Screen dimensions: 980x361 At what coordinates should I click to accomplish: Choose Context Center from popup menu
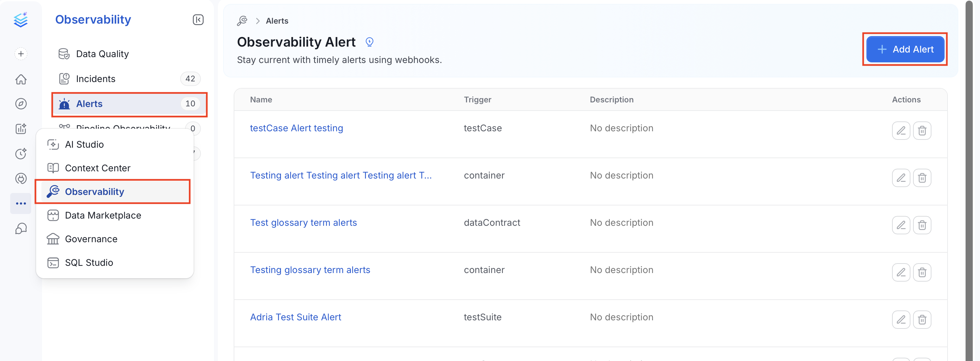(115, 168)
